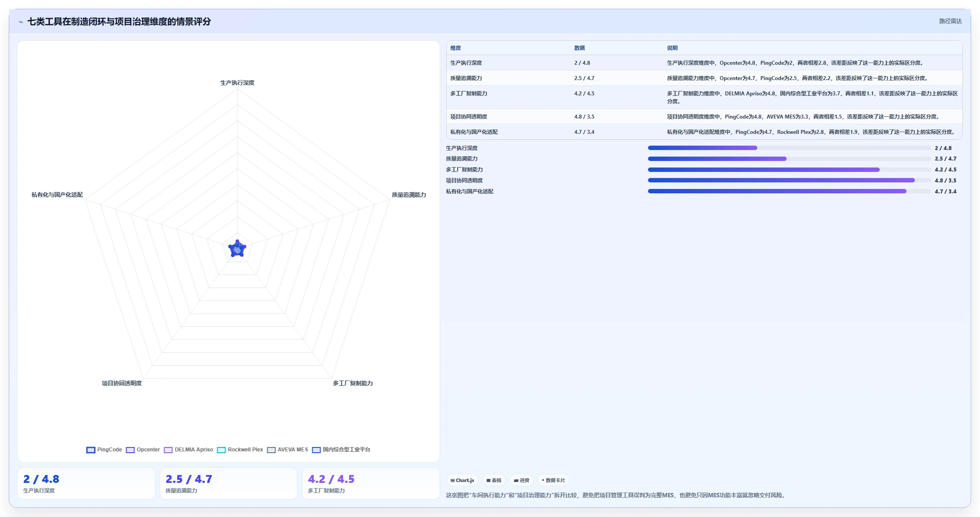Click the 私有化与国产化适配 progress bar
Viewport: 980px width, 517px height.
click(x=789, y=191)
